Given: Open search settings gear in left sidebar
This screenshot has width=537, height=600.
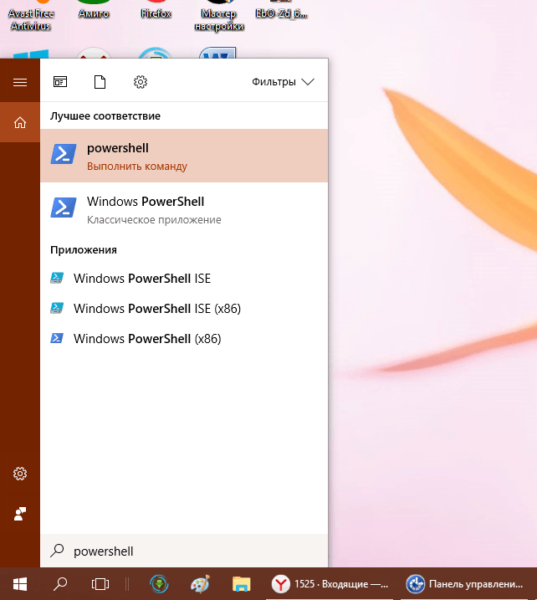Looking at the screenshot, I should [20, 473].
